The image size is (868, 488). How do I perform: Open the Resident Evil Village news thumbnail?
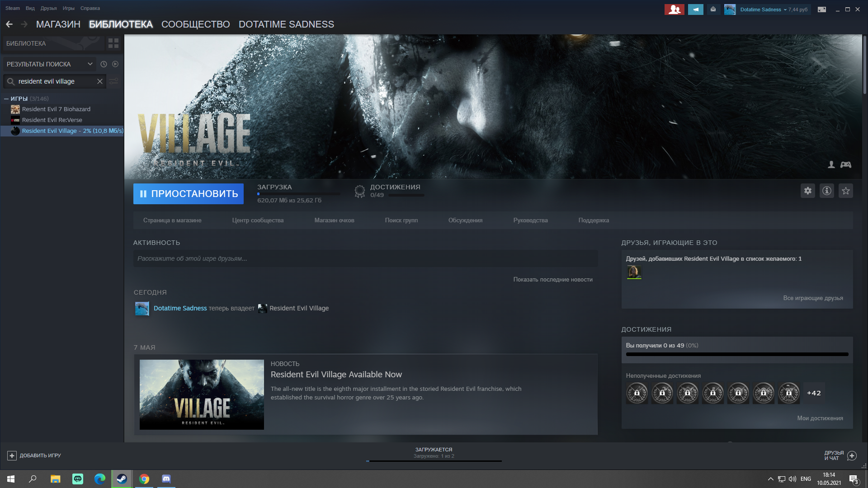[x=202, y=394]
